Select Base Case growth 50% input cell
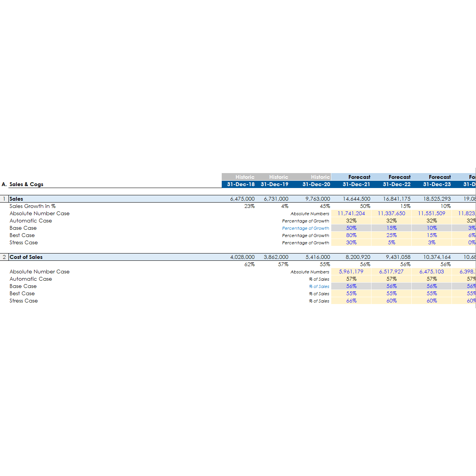 tap(351, 228)
